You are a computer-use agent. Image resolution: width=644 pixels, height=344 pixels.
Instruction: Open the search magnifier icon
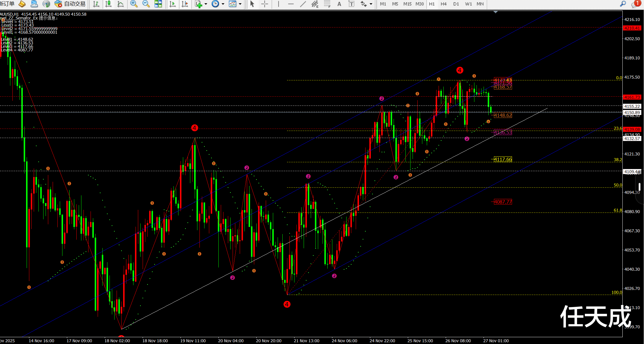pyautogui.click(x=623, y=4)
